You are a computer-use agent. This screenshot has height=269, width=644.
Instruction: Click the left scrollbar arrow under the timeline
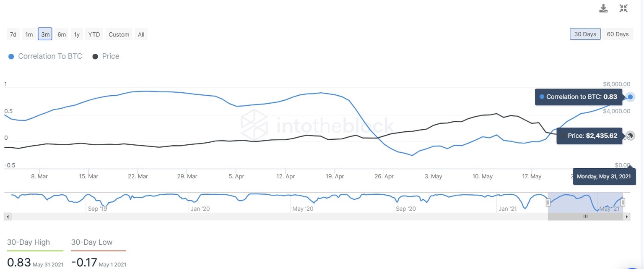(7, 217)
